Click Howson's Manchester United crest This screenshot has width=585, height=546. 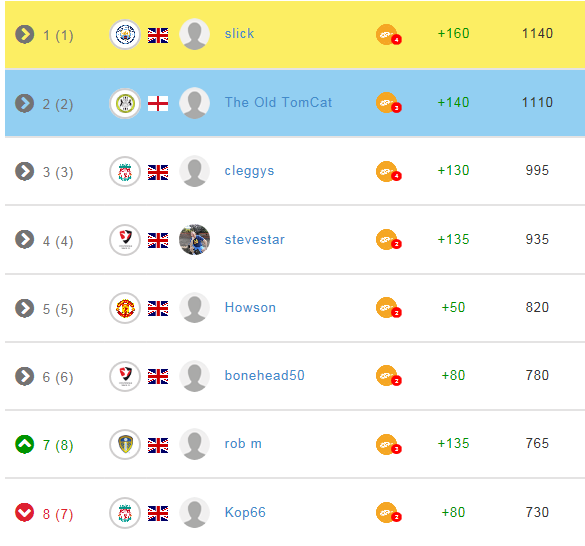click(125, 308)
